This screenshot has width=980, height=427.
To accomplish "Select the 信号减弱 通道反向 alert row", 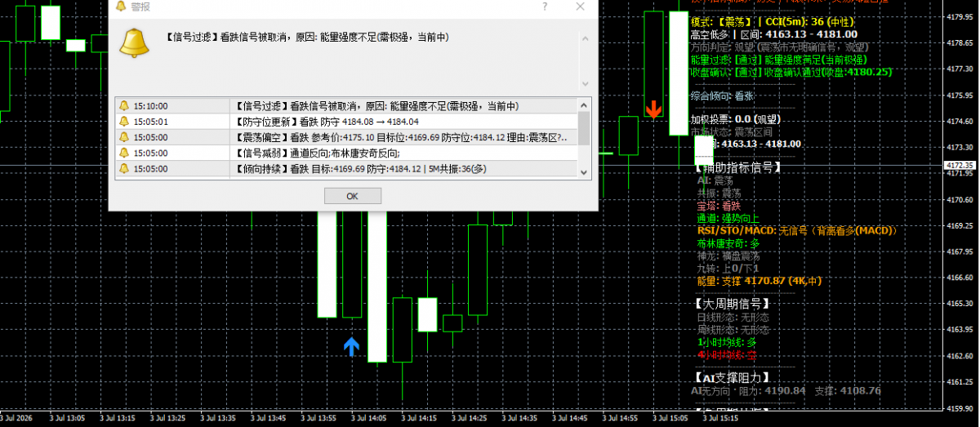I will point(346,153).
